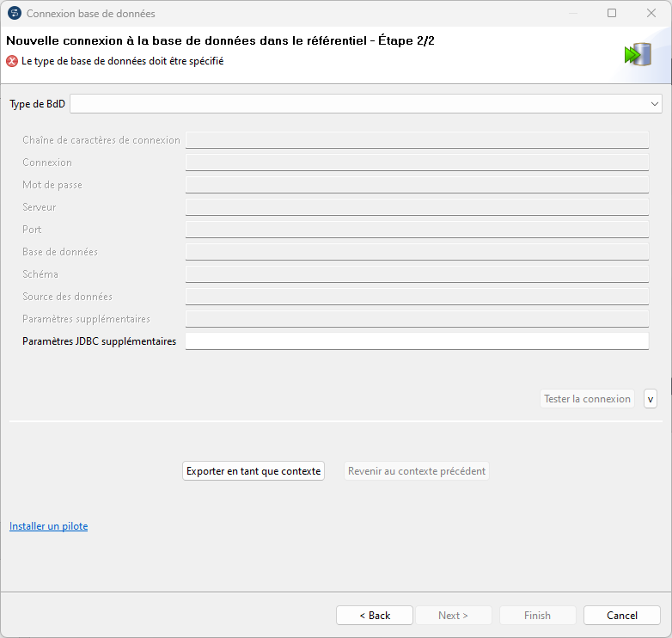Image resolution: width=672 pixels, height=638 pixels.
Task: Click the Revenir au contexte précédent button
Action: (417, 471)
